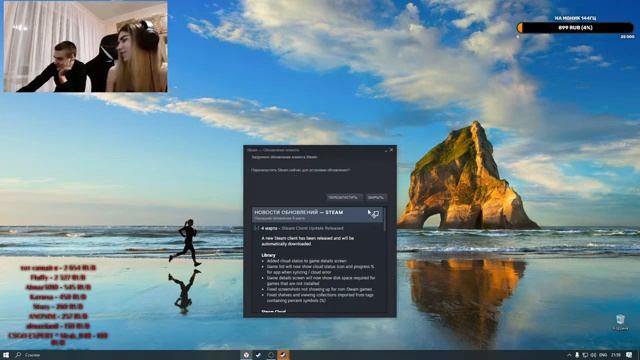Viewport: 640px width, 360px height.
Task: Open the notification center icon
Action: tap(629, 356)
